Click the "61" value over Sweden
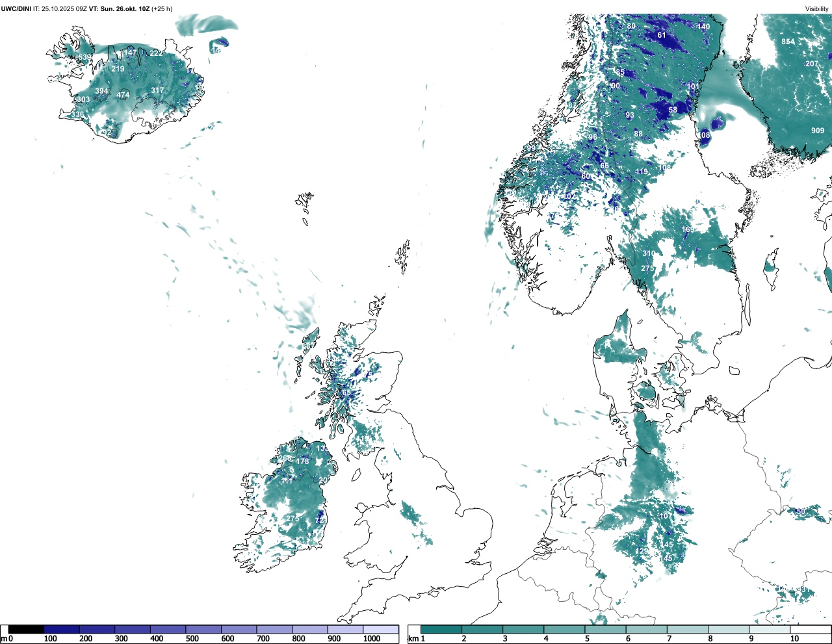Image resolution: width=832 pixels, height=644 pixels. pos(662,35)
